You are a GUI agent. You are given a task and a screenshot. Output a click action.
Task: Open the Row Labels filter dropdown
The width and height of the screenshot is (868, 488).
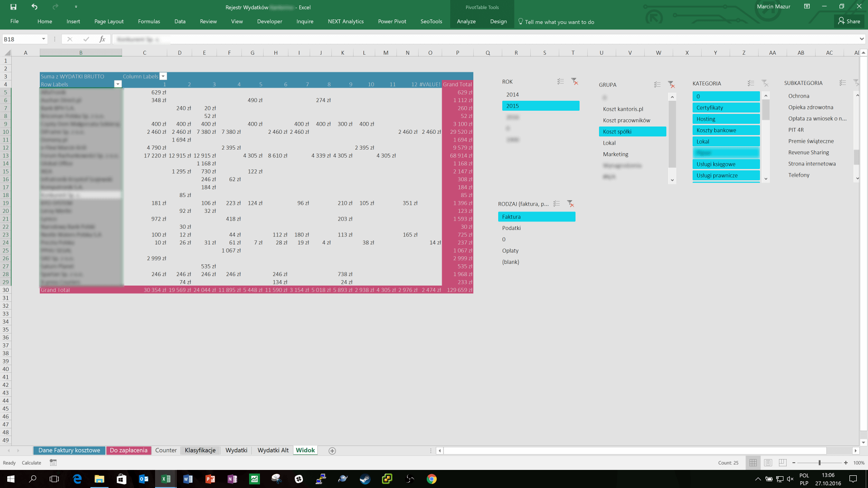pos(118,84)
